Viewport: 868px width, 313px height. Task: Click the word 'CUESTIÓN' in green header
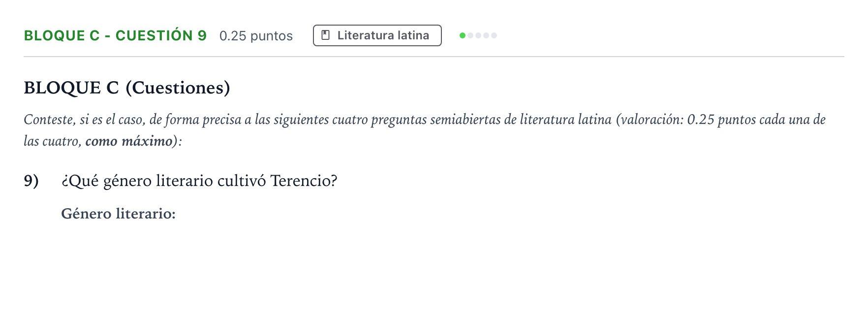(x=154, y=35)
